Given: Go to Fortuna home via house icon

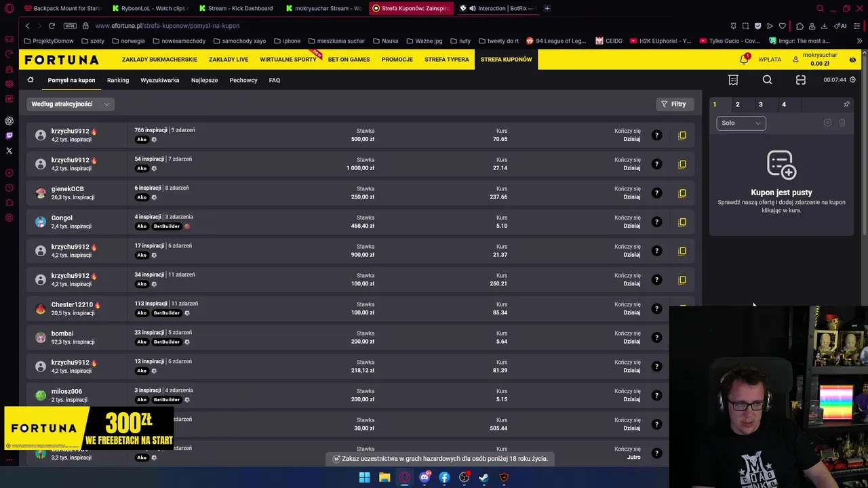Looking at the screenshot, I should (31, 80).
